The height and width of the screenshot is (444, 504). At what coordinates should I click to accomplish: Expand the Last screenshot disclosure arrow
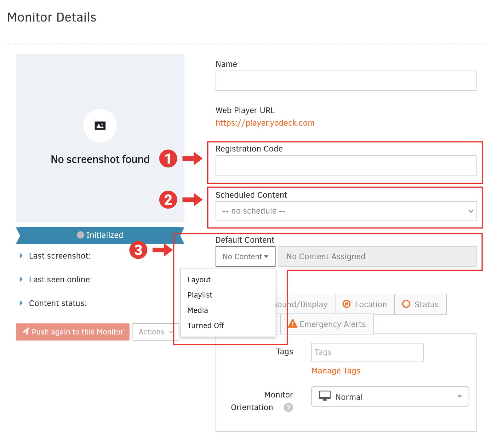point(21,256)
